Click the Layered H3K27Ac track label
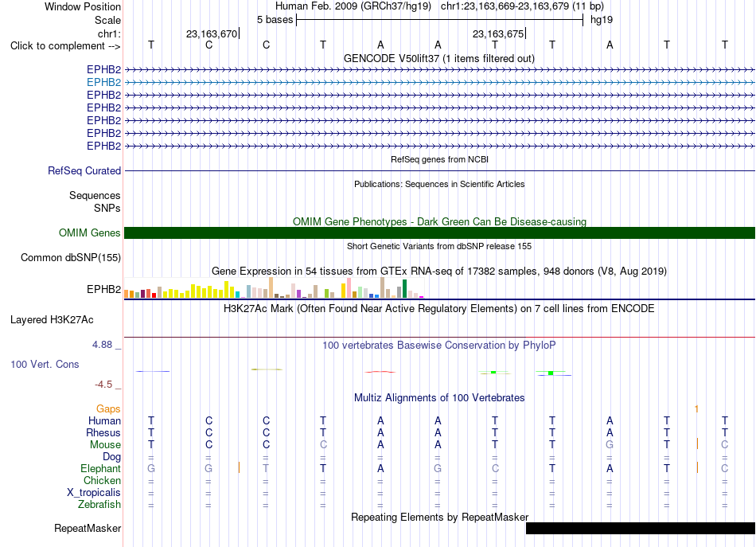 (52, 320)
